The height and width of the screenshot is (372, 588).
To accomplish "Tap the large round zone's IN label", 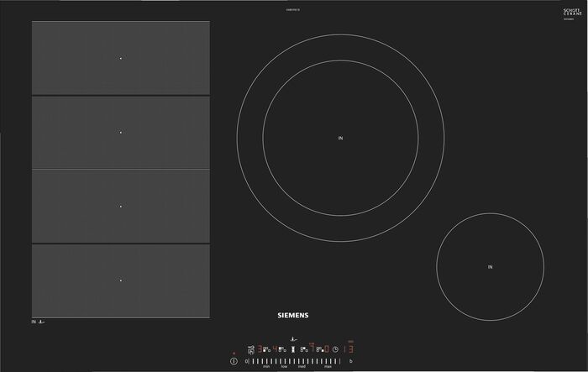I will [340, 138].
